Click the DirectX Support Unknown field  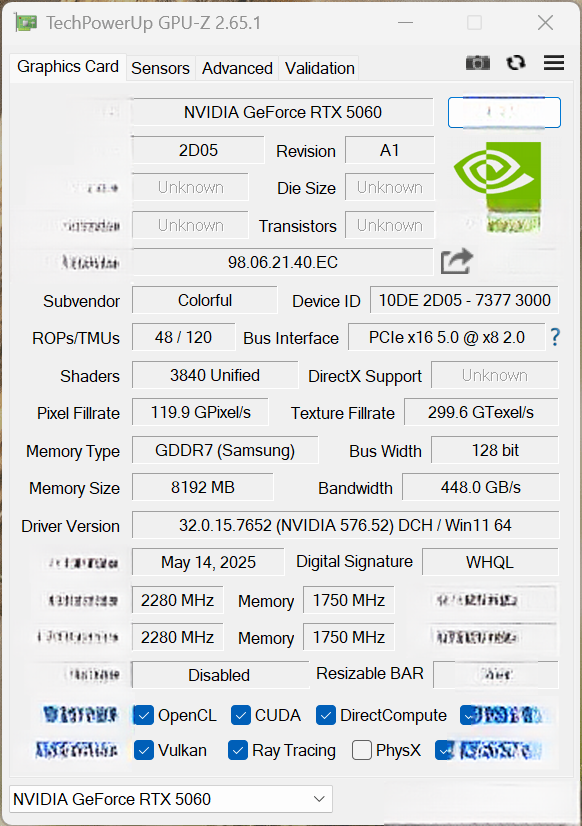pos(495,375)
